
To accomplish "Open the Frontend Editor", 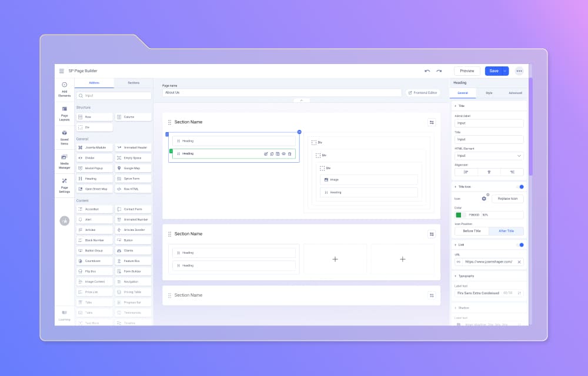I will tap(423, 92).
